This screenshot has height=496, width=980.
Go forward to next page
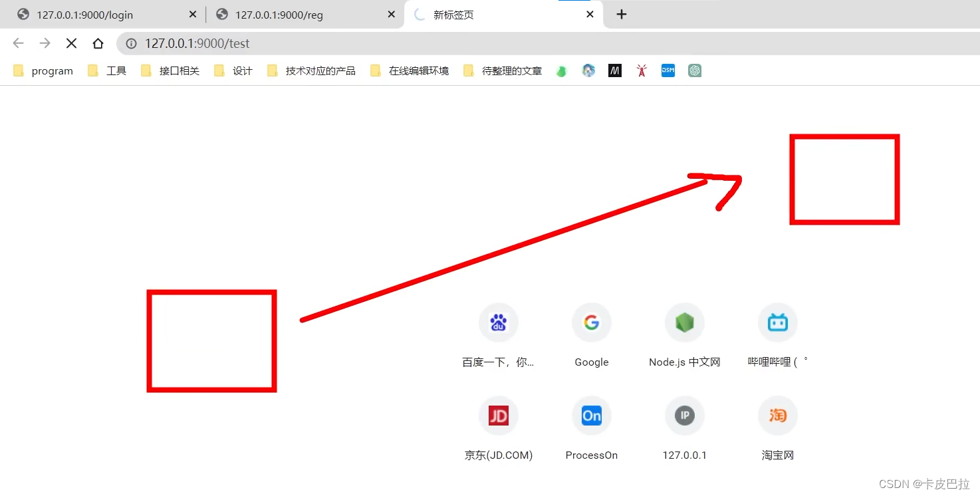(x=45, y=43)
